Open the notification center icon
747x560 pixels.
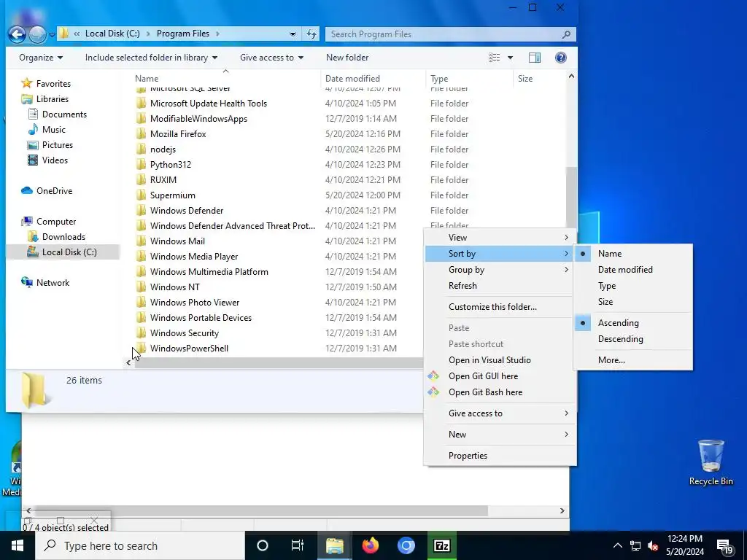[724, 545]
